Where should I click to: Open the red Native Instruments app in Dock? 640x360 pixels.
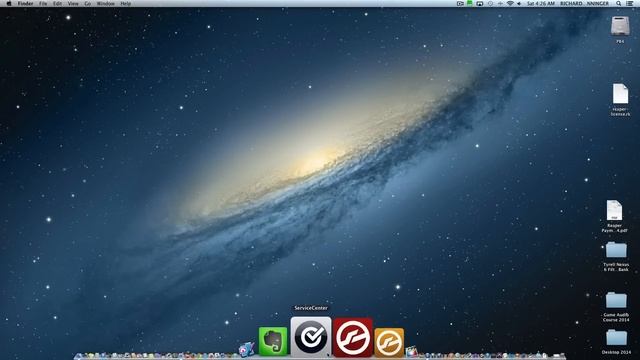point(353,338)
